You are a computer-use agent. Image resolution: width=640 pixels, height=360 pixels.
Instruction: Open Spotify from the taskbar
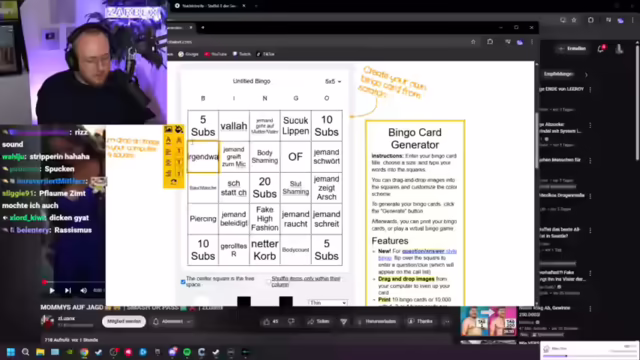click(x=187, y=352)
